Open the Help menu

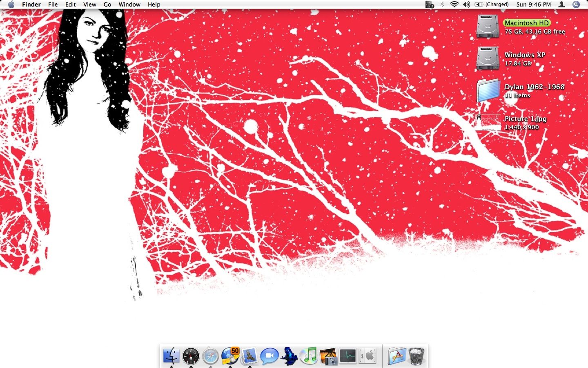coord(154,4)
